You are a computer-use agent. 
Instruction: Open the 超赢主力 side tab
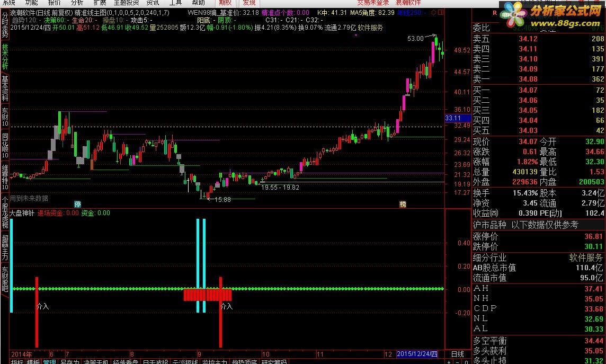click(x=5, y=247)
